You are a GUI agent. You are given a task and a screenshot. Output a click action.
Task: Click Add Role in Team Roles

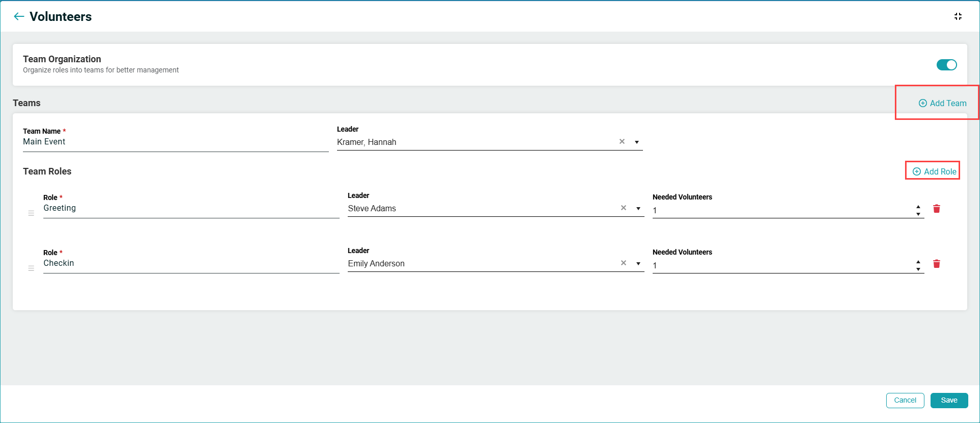pos(934,171)
